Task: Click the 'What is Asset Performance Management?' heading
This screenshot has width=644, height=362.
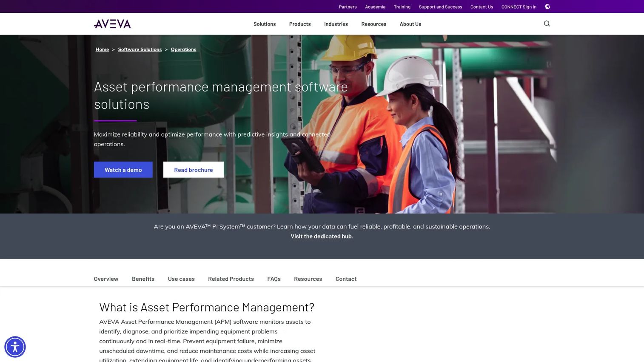Action: tap(207, 307)
